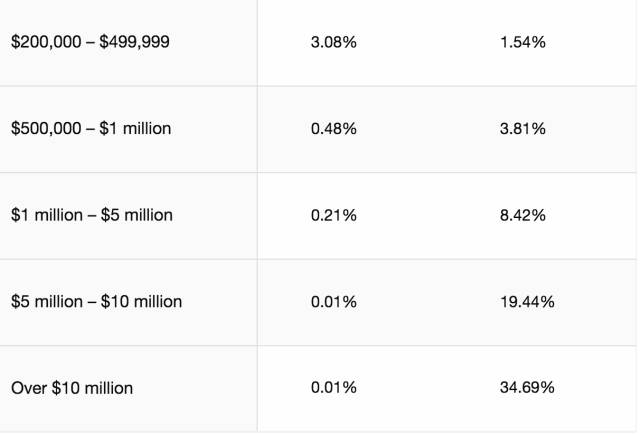The image size is (640, 435).
Task: Click the "$200,000 – $499,999" income range cell
Action: pyautogui.click(x=90, y=43)
